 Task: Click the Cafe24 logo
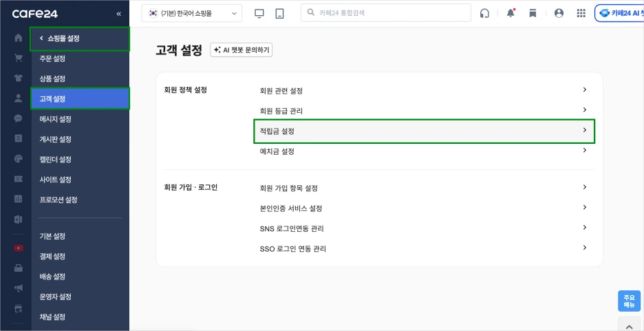35,14
